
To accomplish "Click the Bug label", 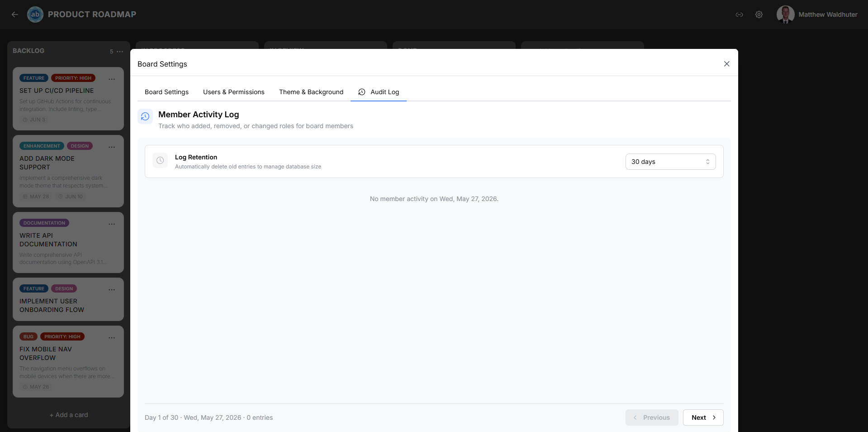I will pos(28,336).
